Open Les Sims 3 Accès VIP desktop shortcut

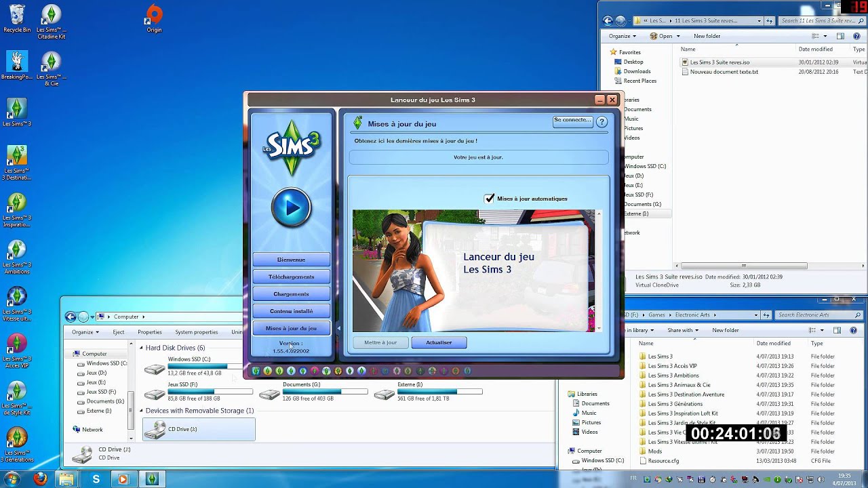[17, 351]
